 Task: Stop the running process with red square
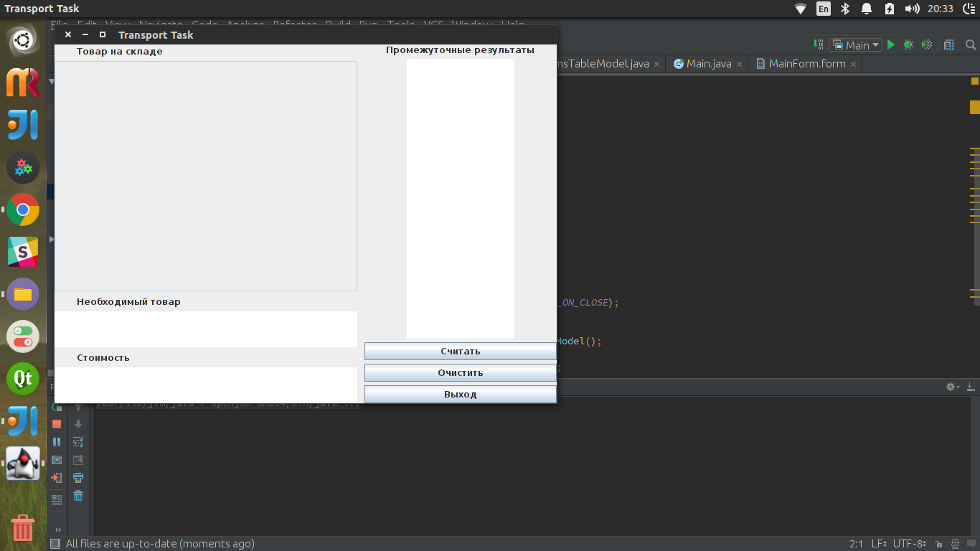pos(57,424)
